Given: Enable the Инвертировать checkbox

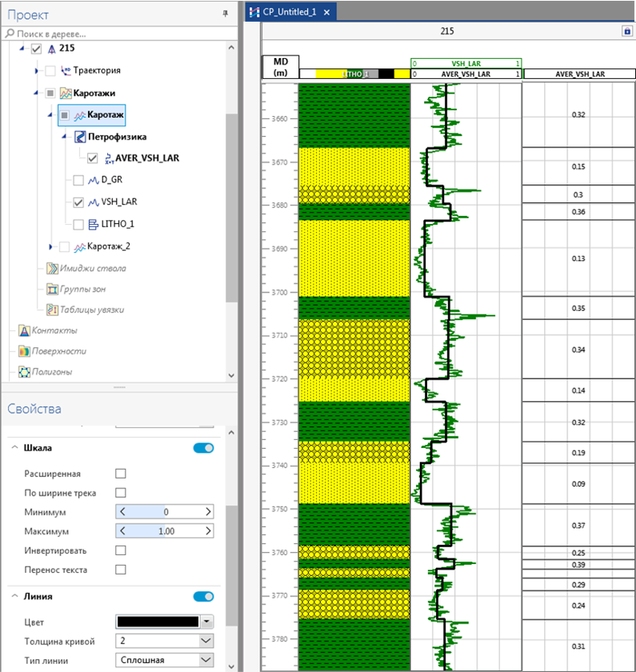Looking at the screenshot, I should coord(121,550).
